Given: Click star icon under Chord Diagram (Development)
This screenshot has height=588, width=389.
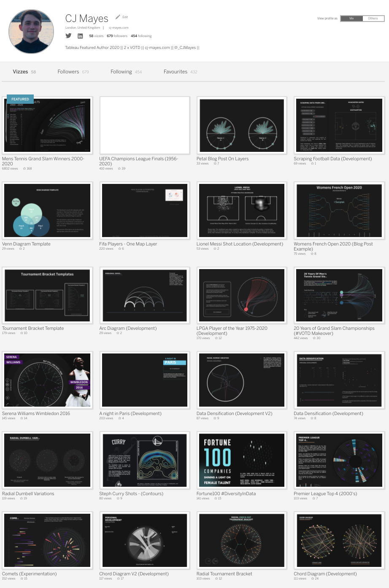Looking at the screenshot, I should 313,579.
